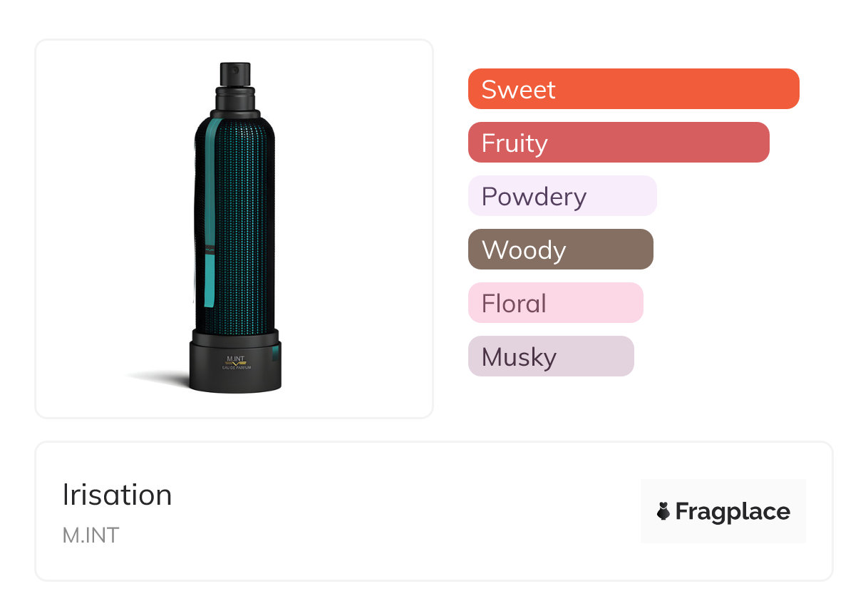Click the word Sweet inside the orange bar
Screen dimensions: 868x616
[518, 89]
